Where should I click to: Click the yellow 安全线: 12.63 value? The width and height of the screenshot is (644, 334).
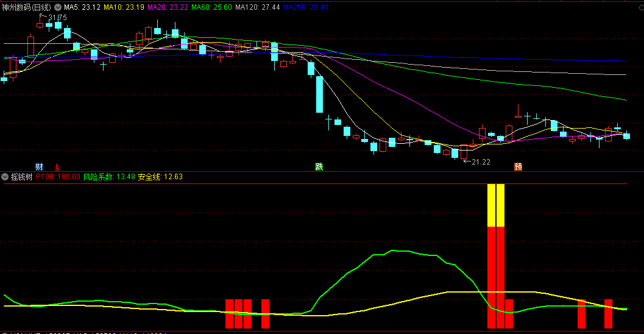(x=160, y=177)
